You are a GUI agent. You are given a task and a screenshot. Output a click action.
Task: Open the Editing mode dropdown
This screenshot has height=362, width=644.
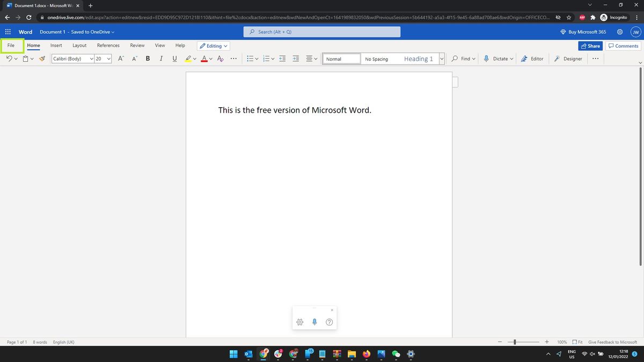click(x=213, y=46)
